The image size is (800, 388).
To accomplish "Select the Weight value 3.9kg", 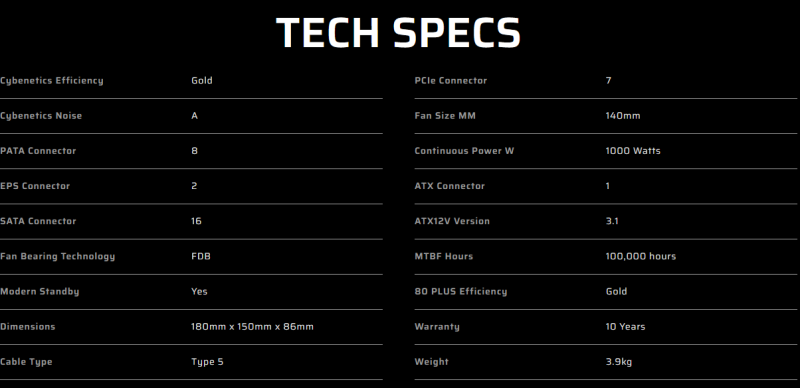I will [618, 362].
